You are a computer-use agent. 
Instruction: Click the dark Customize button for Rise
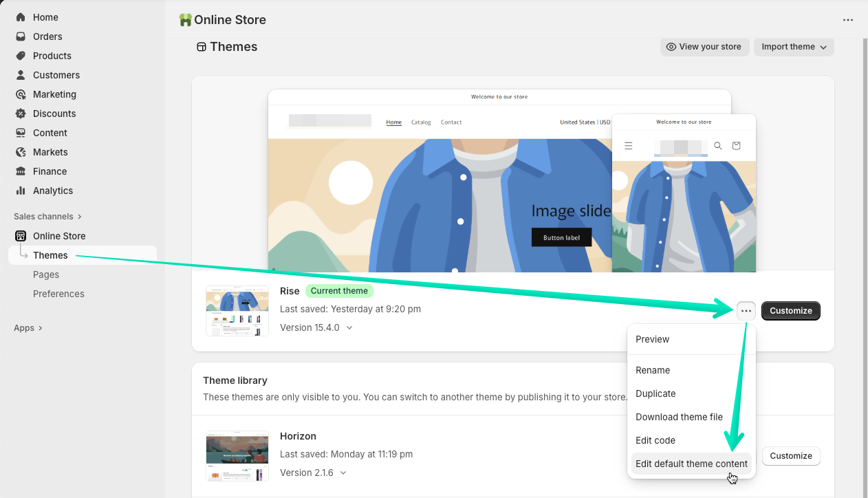click(791, 311)
